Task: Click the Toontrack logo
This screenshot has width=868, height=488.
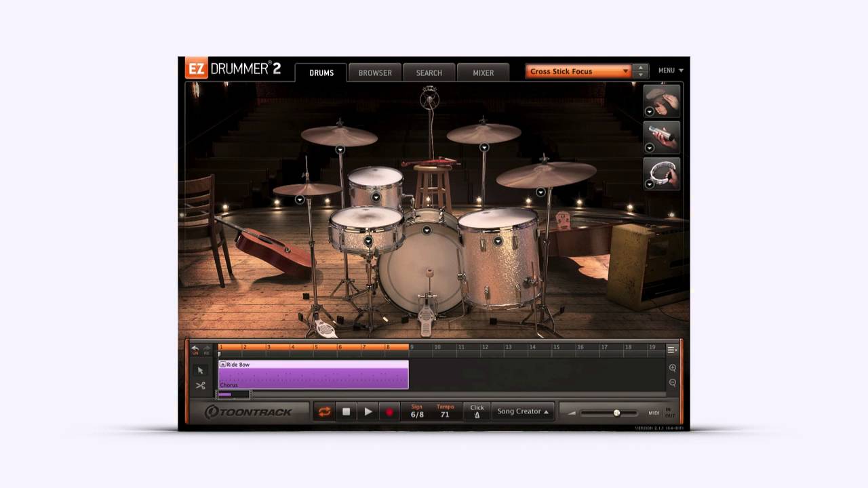Action: tap(248, 412)
